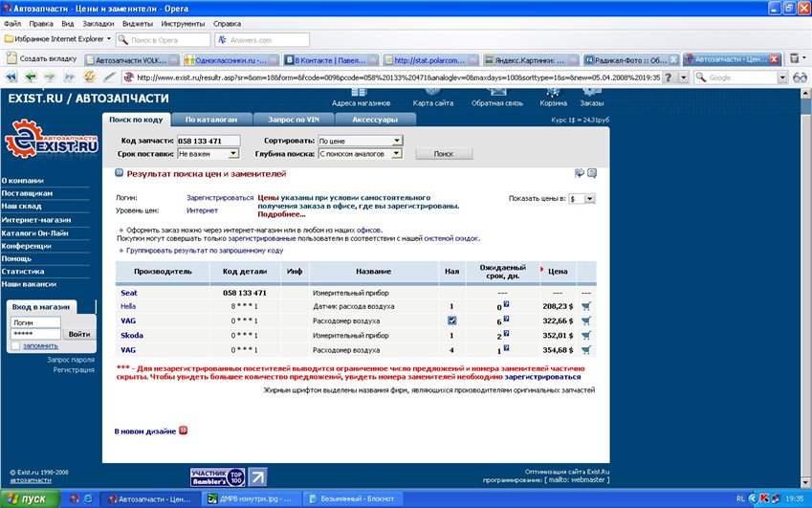Click the В новом дизайне arrow icon
This screenshot has height=508, width=812.
(x=183, y=431)
